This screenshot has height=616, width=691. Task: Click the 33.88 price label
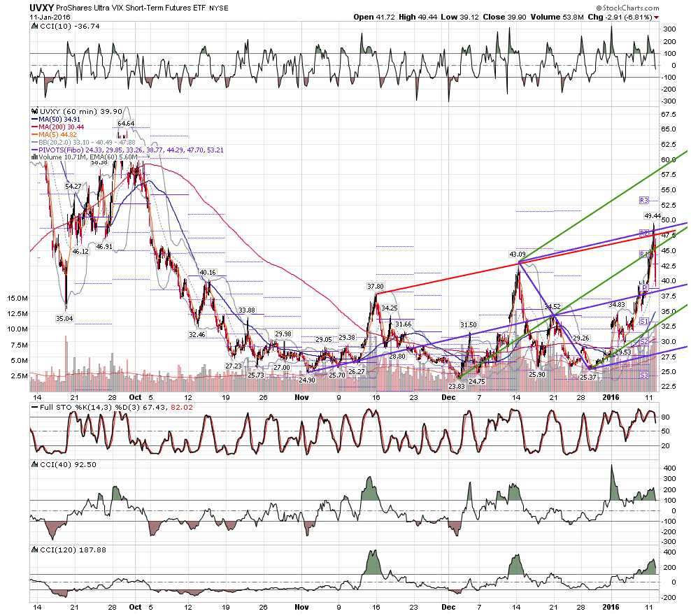tap(247, 310)
